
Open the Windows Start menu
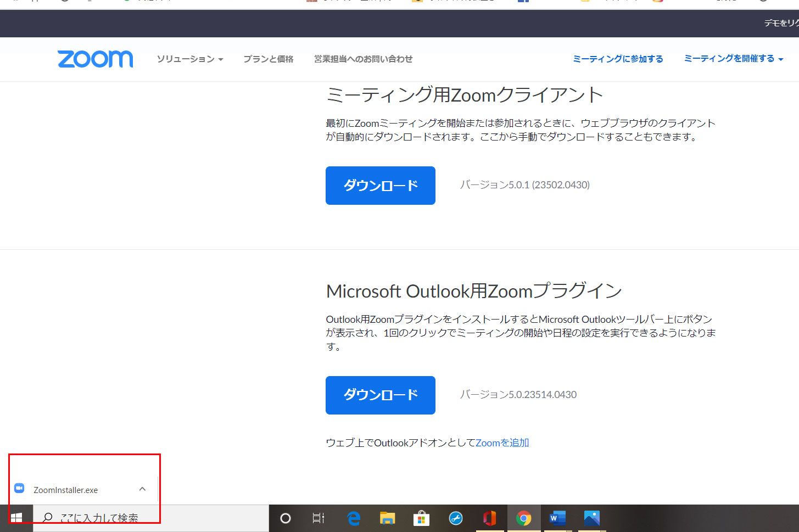coord(16,518)
